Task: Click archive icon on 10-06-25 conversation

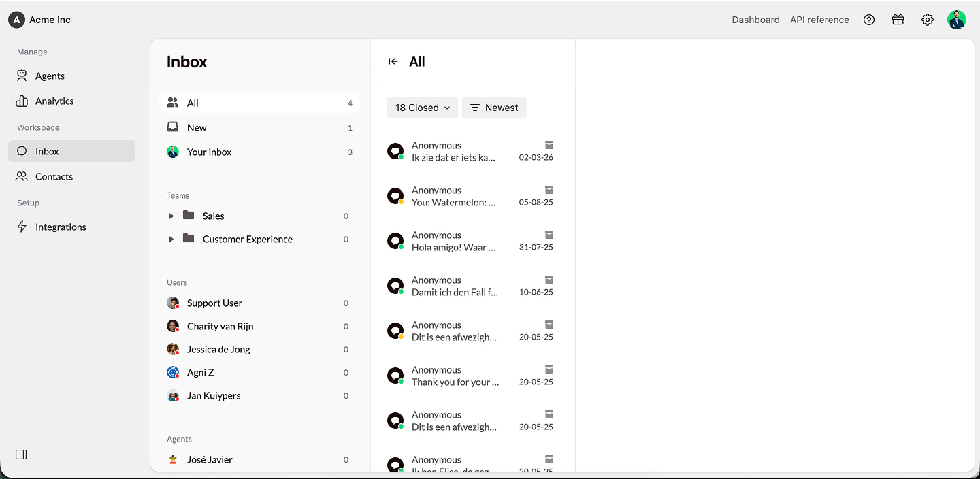Action: pyautogui.click(x=549, y=280)
